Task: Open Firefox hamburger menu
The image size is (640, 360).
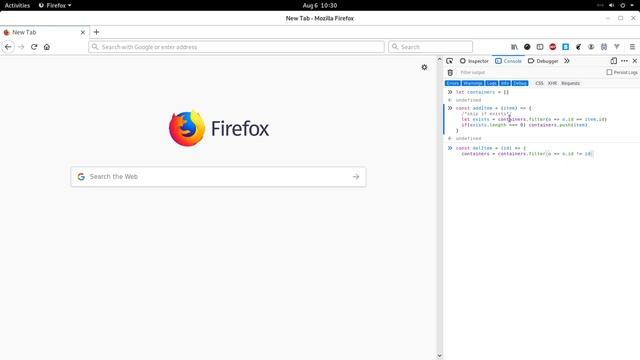Action: pos(632,47)
